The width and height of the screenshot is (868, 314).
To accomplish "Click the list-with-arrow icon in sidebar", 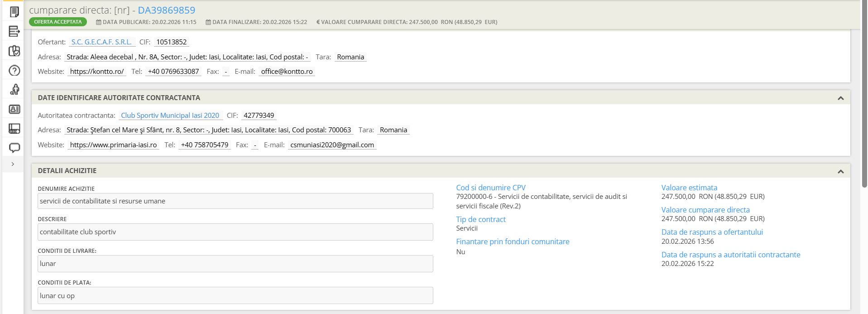I will (x=14, y=31).
